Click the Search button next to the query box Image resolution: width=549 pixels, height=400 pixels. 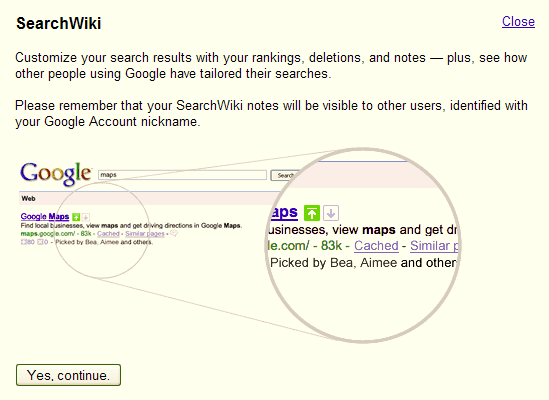tap(285, 175)
